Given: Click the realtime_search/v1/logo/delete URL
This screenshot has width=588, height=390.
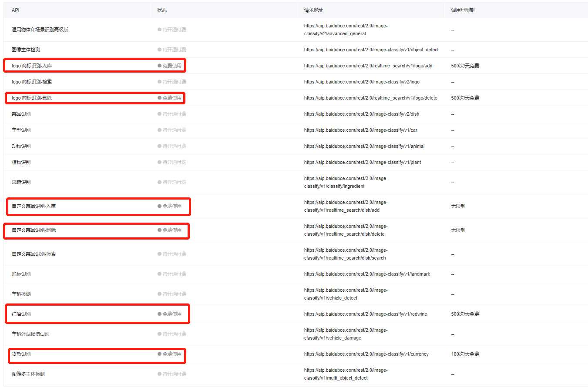Looking at the screenshot, I should click(371, 98).
